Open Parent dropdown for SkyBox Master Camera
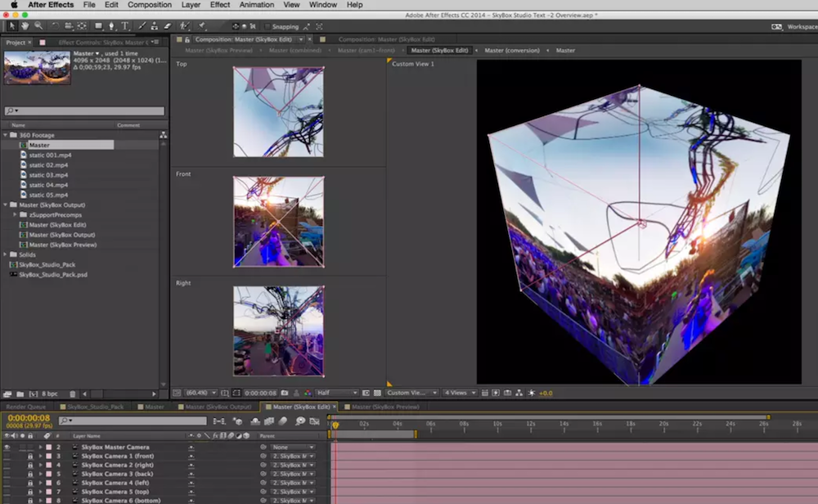 point(293,447)
